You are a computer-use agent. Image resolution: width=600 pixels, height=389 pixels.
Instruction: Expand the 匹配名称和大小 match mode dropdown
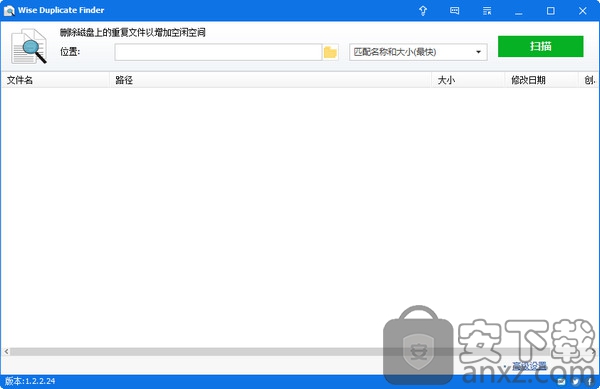[418, 52]
